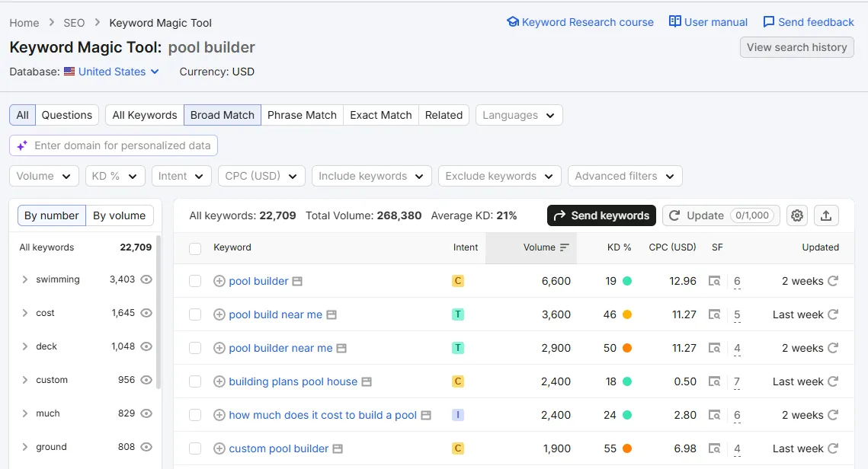Click the keyword groups sidebar scrollbar

point(159,312)
